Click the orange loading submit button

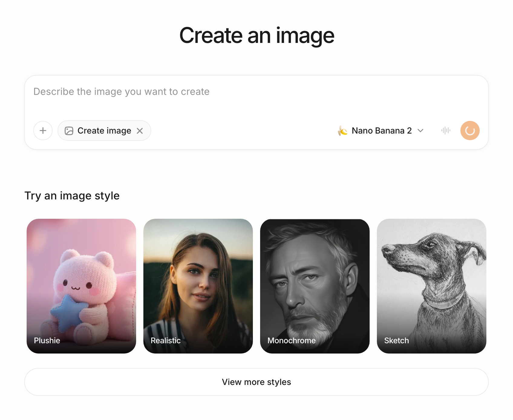coord(470,131)
